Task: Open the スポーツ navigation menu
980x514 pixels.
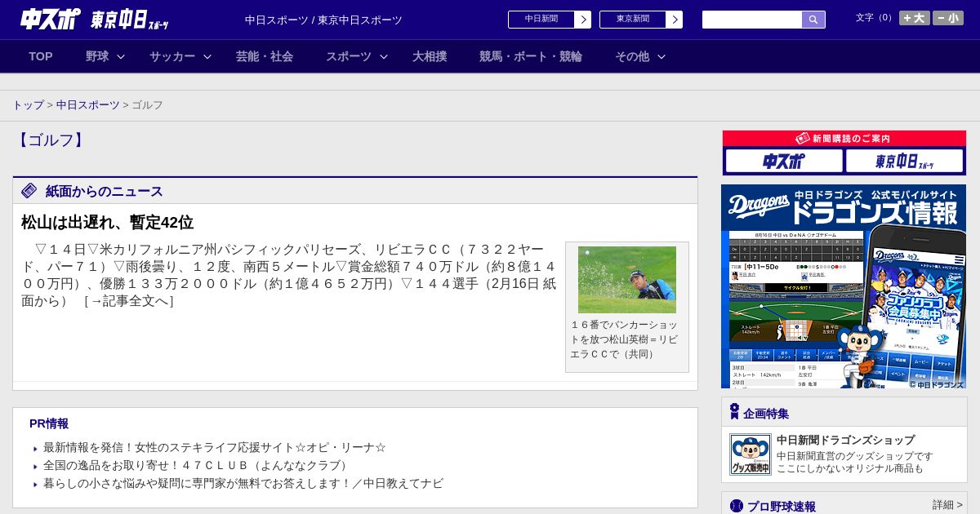Action: (349, 56)
